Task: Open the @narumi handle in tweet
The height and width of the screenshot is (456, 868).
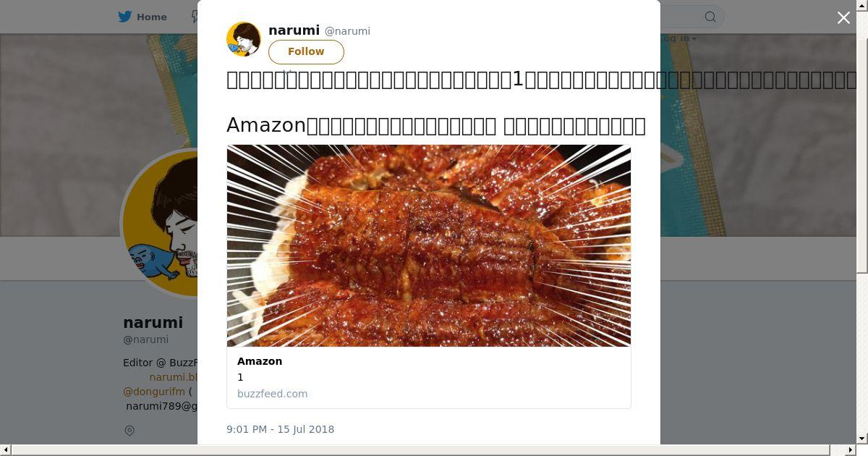Action: pos(347,31)
